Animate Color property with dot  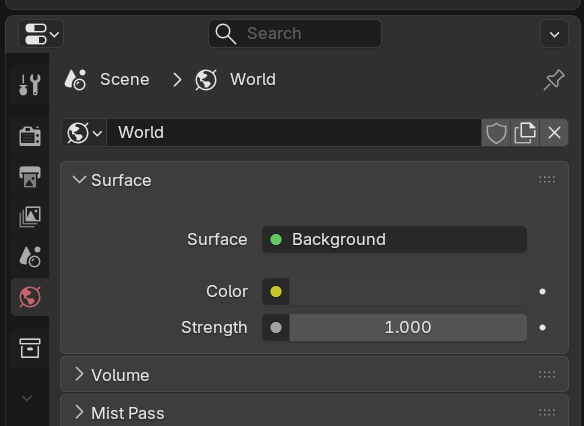click(542, 292)
